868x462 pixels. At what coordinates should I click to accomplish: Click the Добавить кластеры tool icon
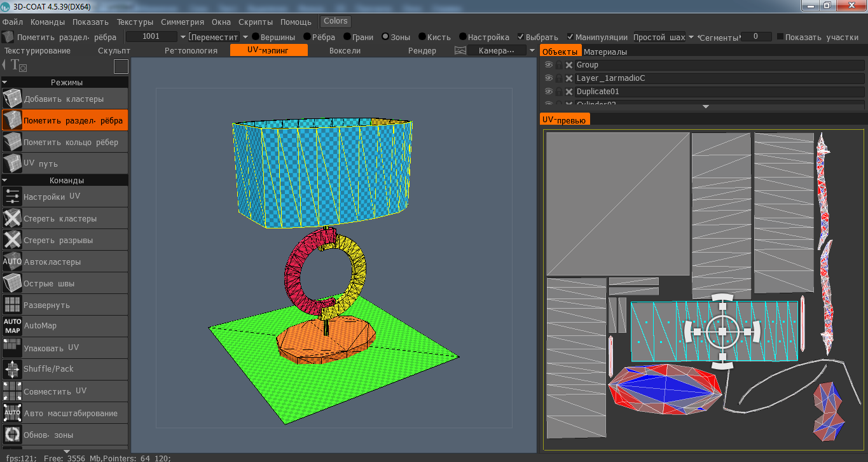12,99
